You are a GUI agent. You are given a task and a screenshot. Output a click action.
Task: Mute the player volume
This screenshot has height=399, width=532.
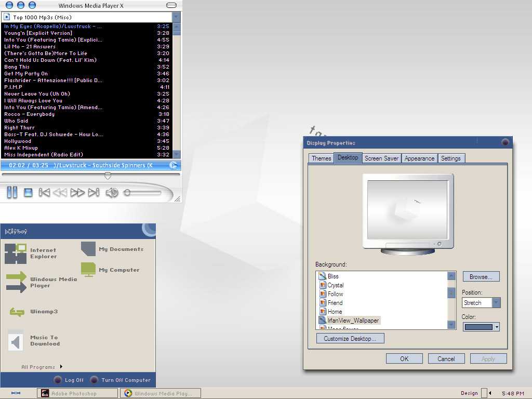(111, 192)
